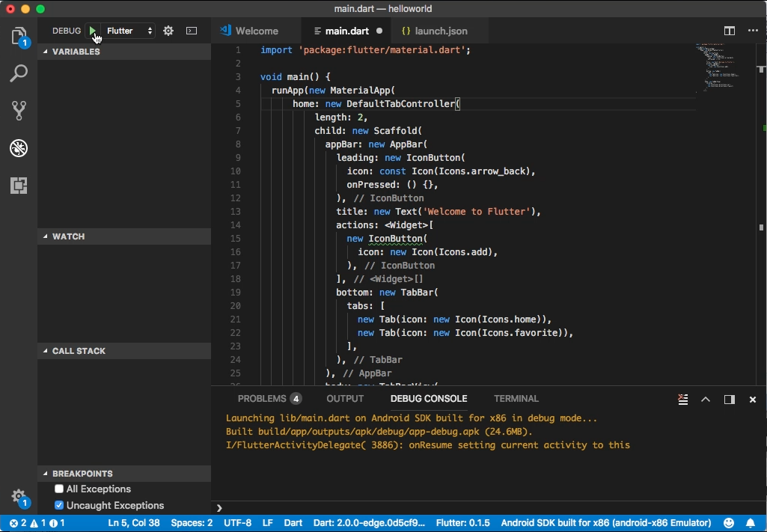Change language mode Dart
Image resolution: width=767 pixels, height=532 pixels.
pyautogui.click(x=293, y=523)
